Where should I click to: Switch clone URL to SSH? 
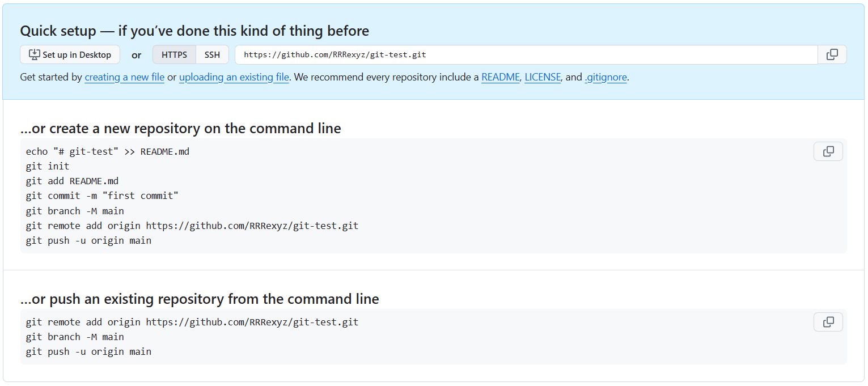tap(212, 55)
